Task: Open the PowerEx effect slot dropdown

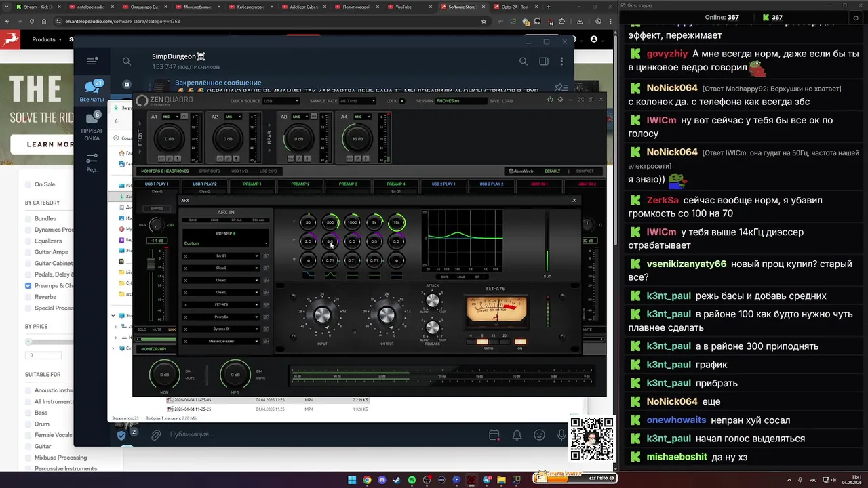Action: click(x=221, y=317)
